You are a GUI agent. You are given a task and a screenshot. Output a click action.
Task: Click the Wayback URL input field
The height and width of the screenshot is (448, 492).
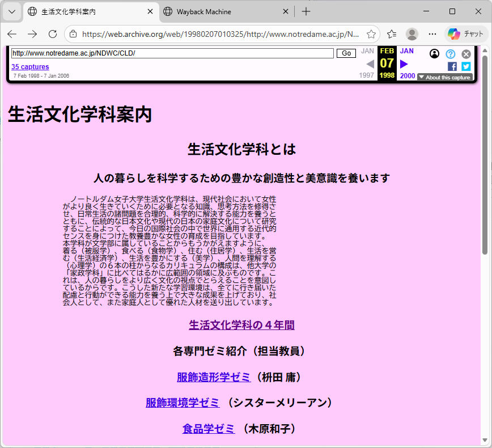click(172, 53)
